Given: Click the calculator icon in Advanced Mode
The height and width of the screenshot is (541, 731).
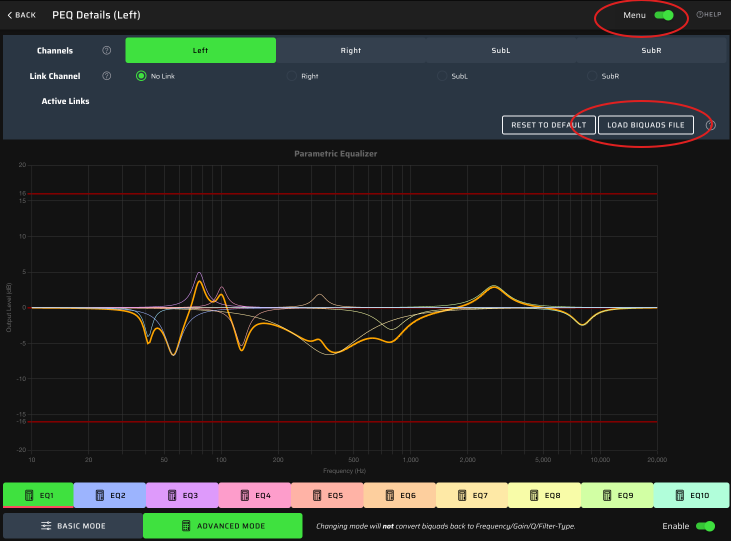Looking at the screenshot, I should pos(186,526).
